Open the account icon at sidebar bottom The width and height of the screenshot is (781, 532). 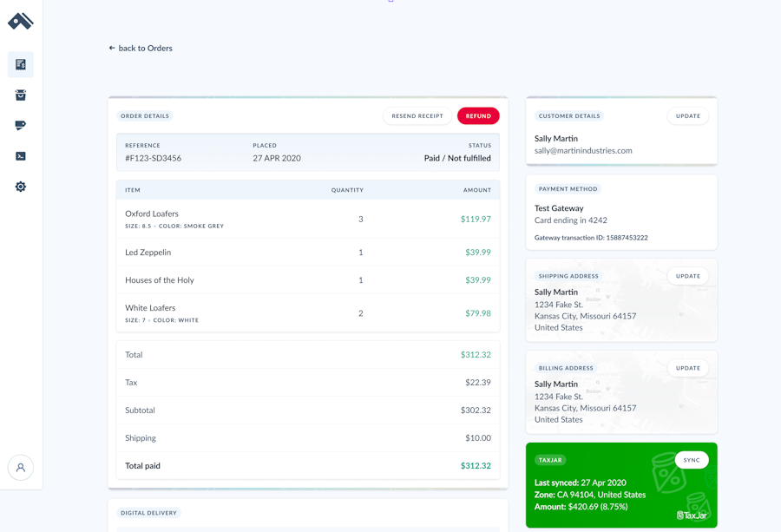coord(20,467)
